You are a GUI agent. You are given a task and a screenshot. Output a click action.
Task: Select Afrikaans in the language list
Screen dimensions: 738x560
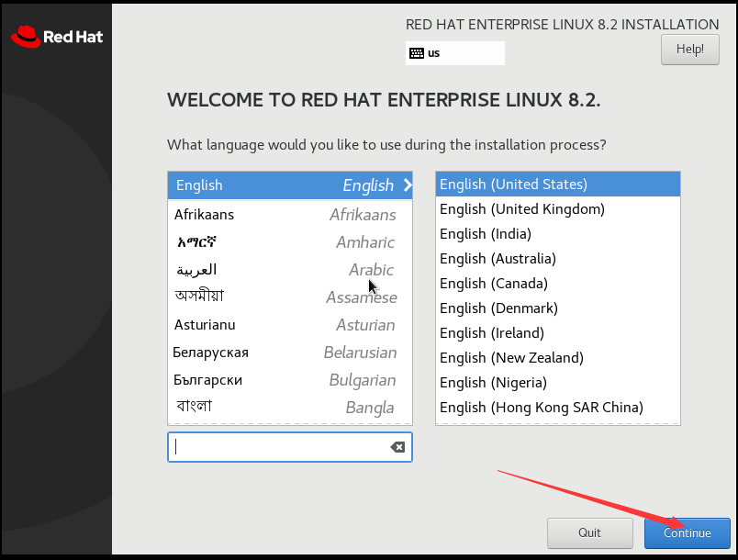click(x=290, y=215)
